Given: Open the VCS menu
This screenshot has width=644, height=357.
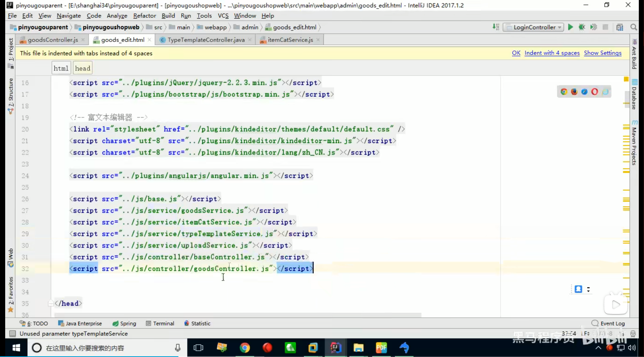Looking at the screenshot, I should point(223,16).
